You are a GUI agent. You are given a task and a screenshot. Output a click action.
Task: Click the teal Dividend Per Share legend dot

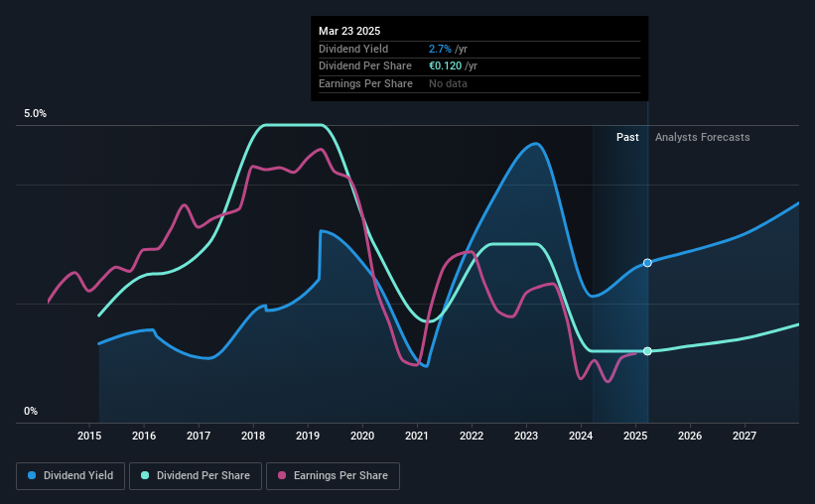[x=145, y=475]
